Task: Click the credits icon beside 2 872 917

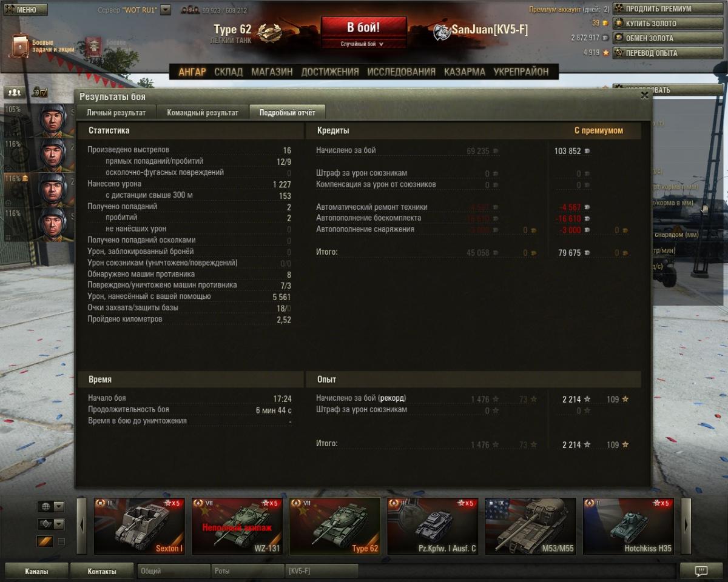Action: (605, 38)
